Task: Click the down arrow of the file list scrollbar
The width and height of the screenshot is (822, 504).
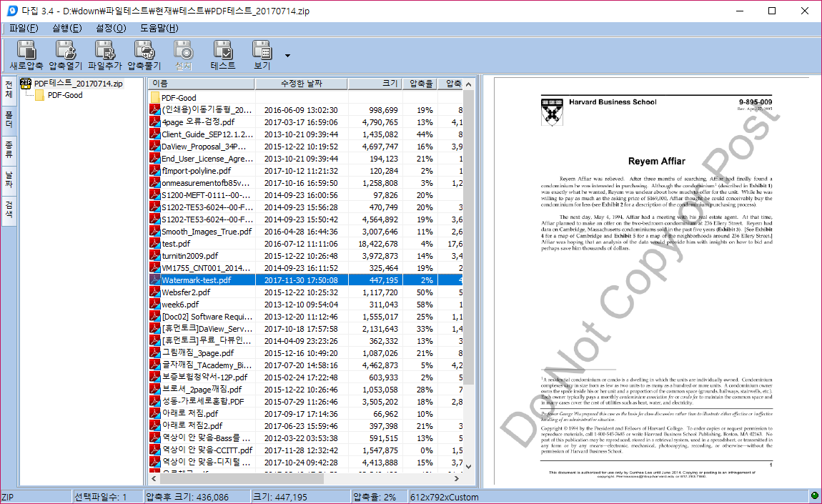Action: (469, 467)
